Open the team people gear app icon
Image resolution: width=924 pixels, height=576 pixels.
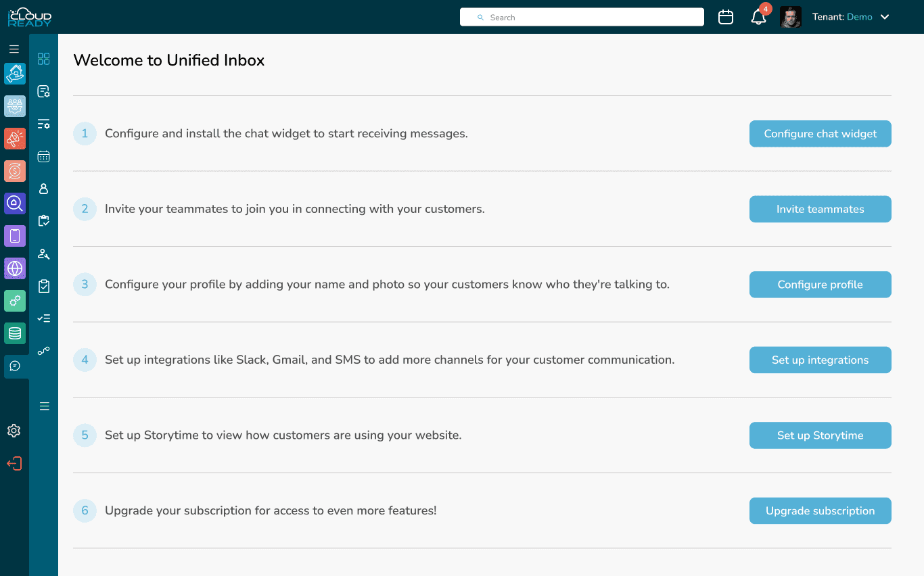[x=15, y=106]
